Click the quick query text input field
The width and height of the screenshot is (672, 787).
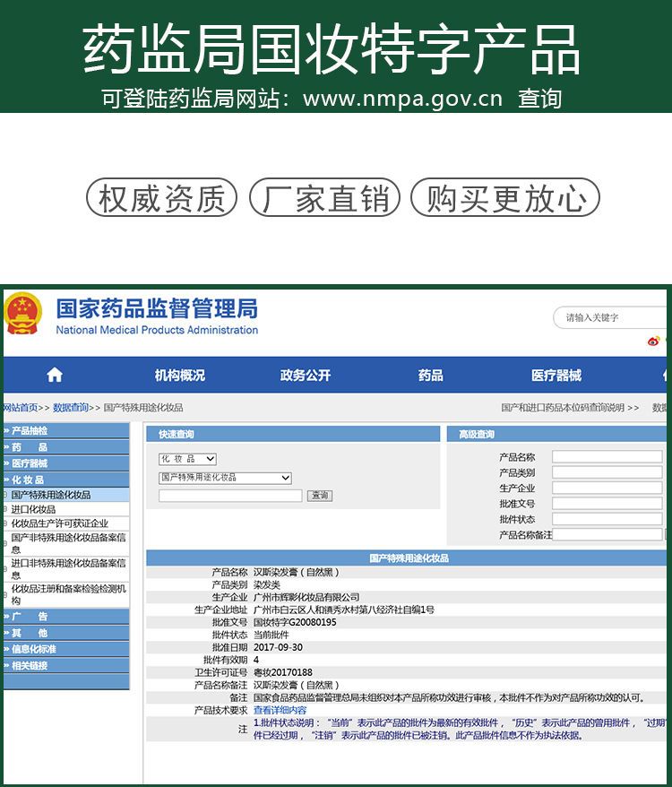[x=230, y=496]
